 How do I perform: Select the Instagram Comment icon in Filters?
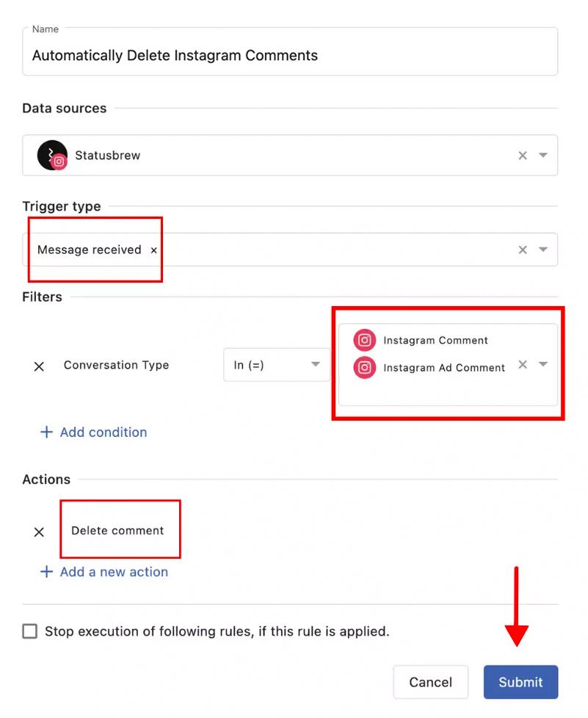(364, 340)
